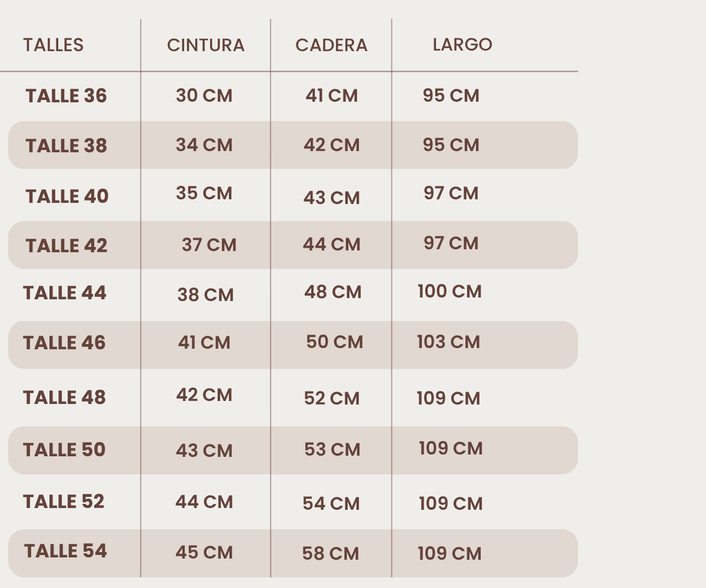The height and width of the screenshot is (588, 706).
Task: Select TALLE 46 size label
Action: pos(64,343)
